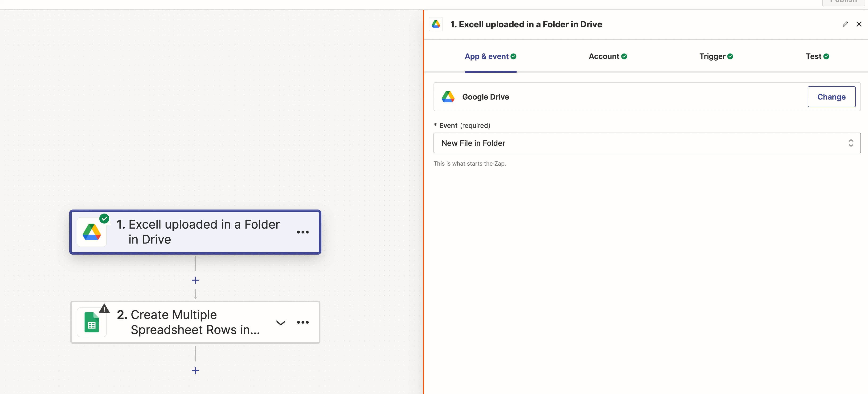Expand step 2 using chevron arrow
This screenshot has height=394, width=868.
pos(281,323)
